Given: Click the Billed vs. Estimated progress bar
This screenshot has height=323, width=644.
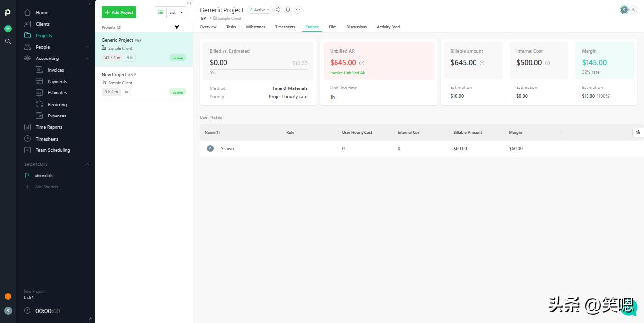Looking at the screenshot, I should click(x=258, y=69).
